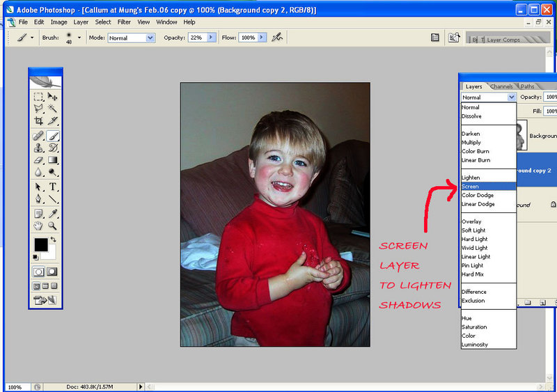Set the foreground color swatch

[41, 245]
